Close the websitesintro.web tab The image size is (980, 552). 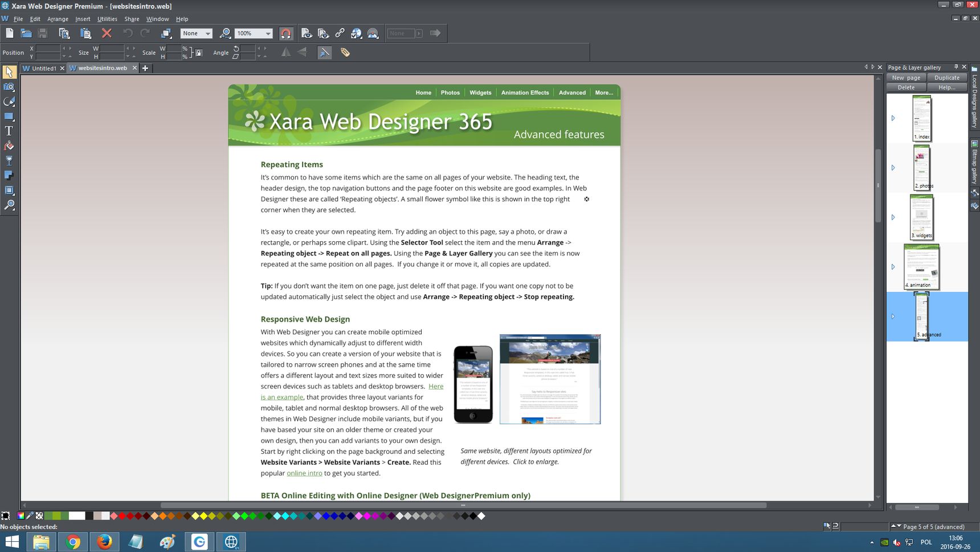pos(134,68)
